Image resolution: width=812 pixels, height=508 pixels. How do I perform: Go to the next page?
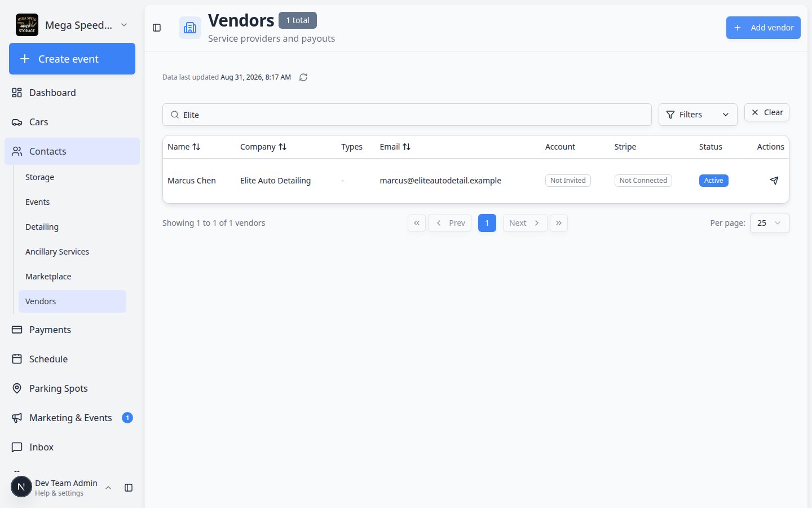click(x=525, y=223)
